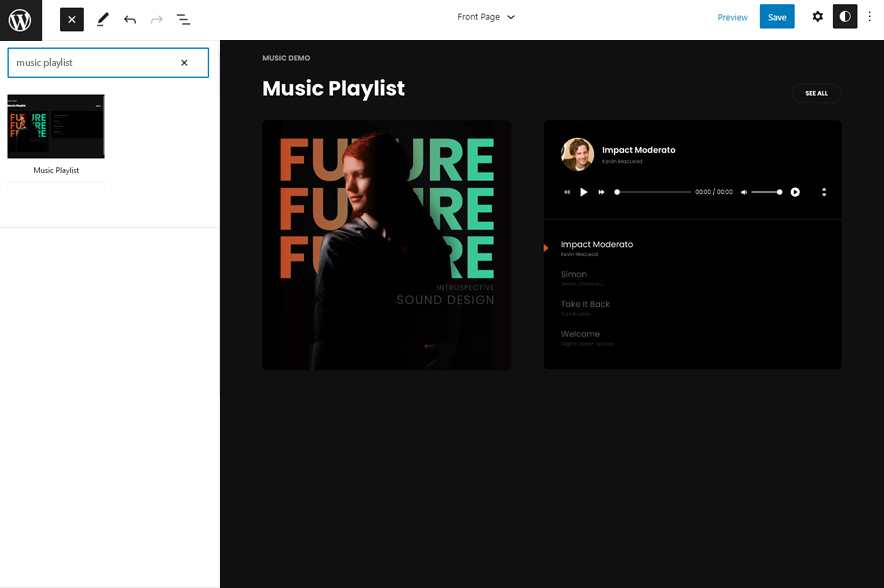884x588 pixels.
Task: Select the Tools mode pencil icon
Action: tap(100, 19)
